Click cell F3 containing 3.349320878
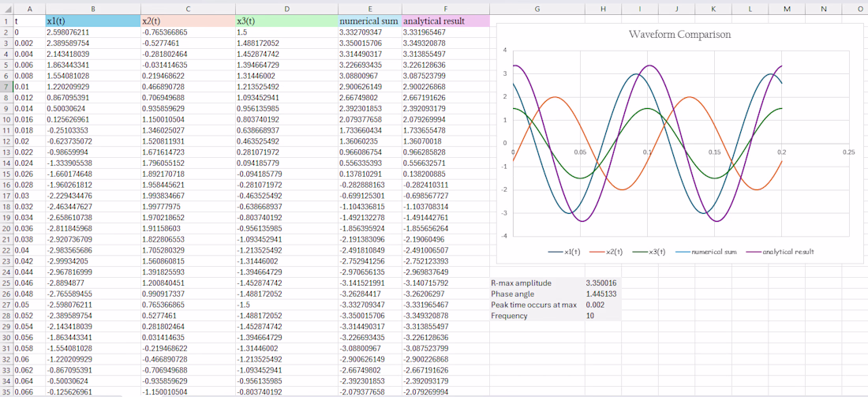 (x=446, y=43)
